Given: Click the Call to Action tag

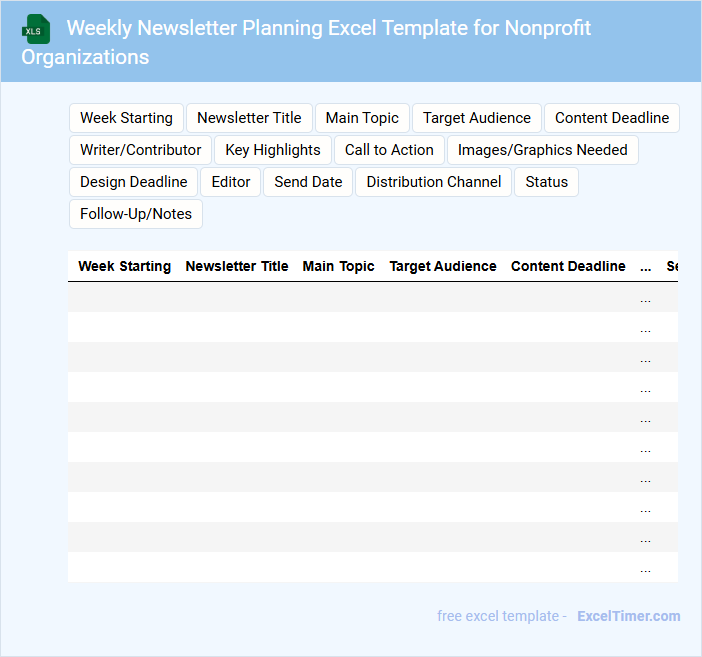Looking at the screenshot, I should tap(389, 150).
